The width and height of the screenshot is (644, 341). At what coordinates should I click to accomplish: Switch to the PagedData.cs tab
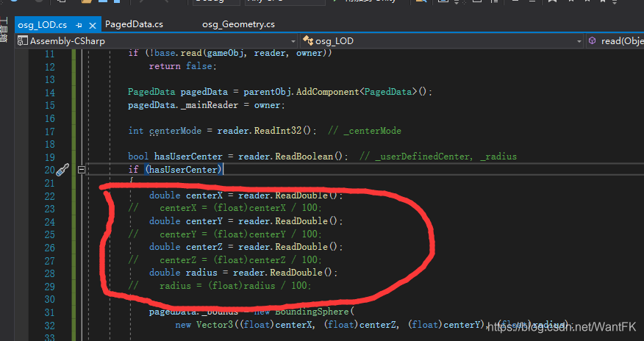(x=134, y=24)
